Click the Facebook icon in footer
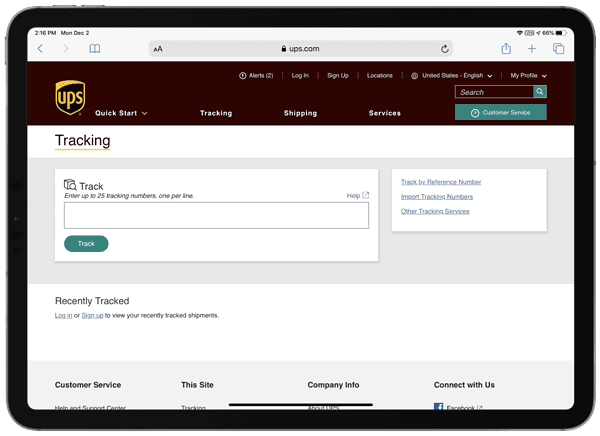The image size is (600, 436). click(439, 407)
